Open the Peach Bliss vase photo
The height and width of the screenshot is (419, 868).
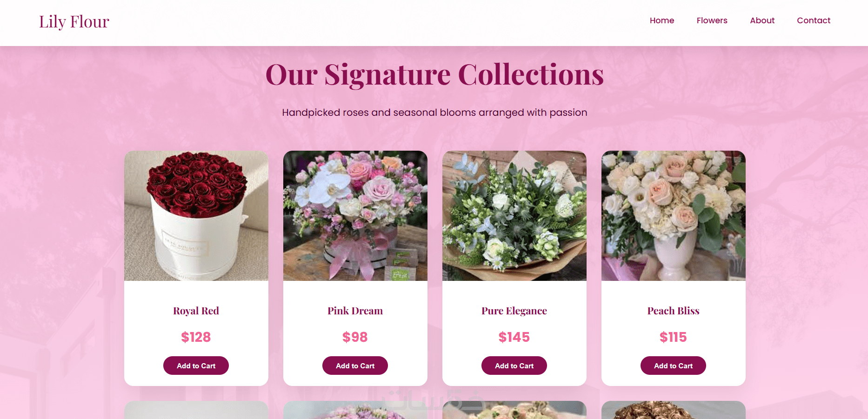coord(674,216)
